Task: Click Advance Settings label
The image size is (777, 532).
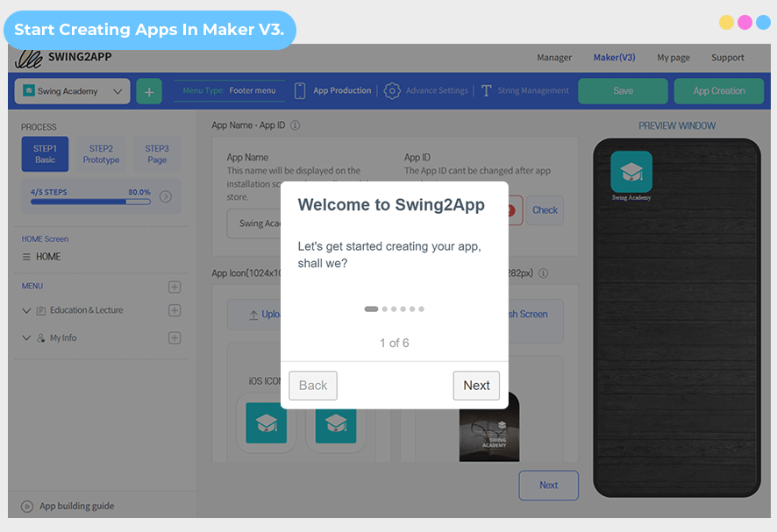Action: [x=437, y=90]
